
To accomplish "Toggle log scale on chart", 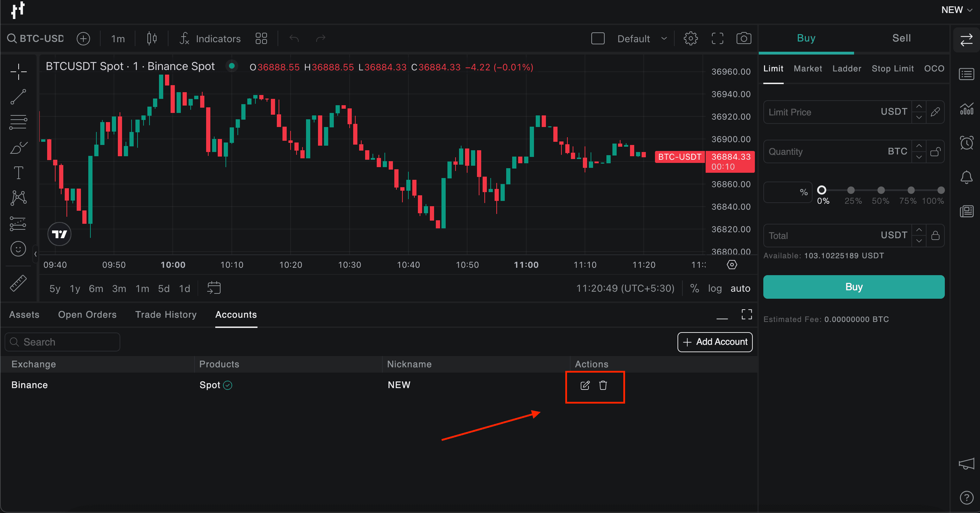I will coord(715,289).
